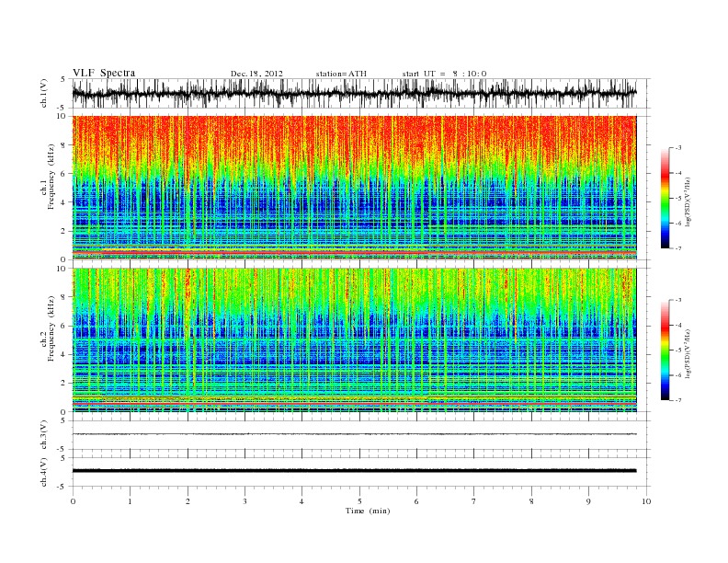Click the ch.4 thick voltage trace
Image resolution: width=728 pixels, height=563 pixels.
tap(354, 471)
